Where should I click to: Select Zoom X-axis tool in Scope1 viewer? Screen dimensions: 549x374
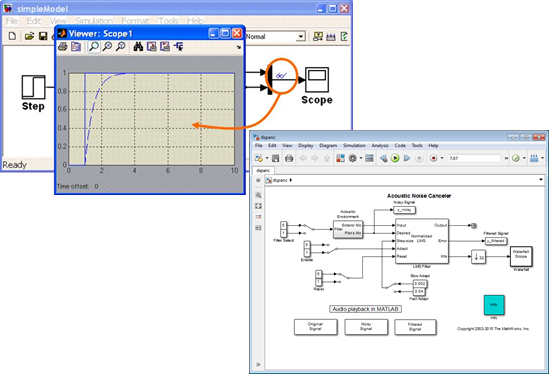pos(107,47)
